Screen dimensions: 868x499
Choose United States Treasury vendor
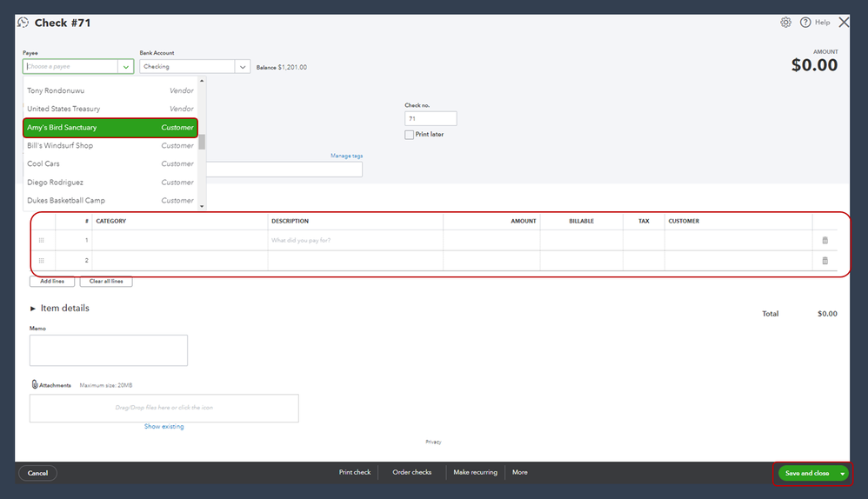pyautogui.click(x=110, y=109)
